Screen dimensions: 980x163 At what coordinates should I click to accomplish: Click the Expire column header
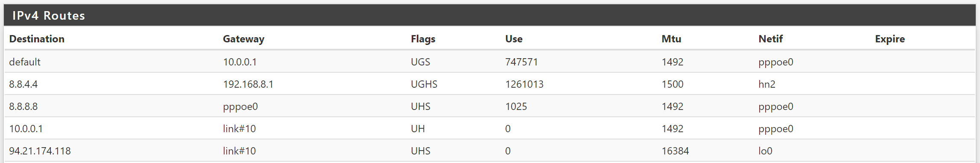889,39
